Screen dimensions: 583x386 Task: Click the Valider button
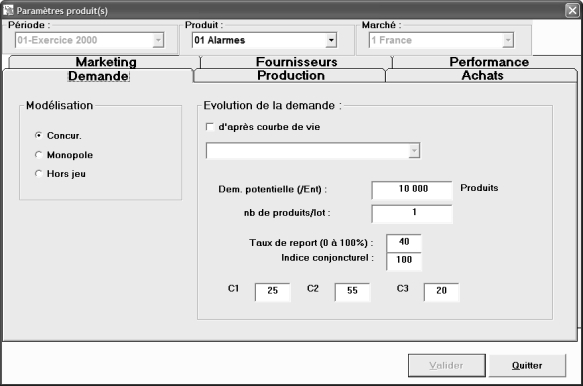point(447,366)
